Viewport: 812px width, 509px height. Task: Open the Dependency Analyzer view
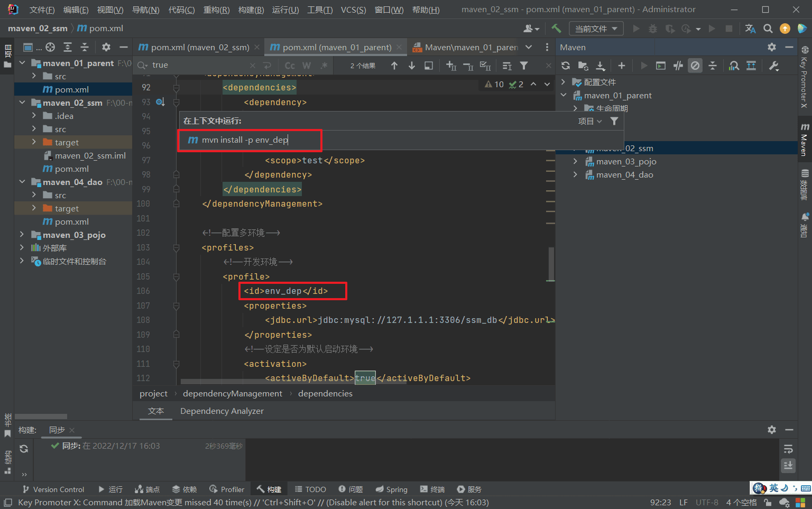222,411
